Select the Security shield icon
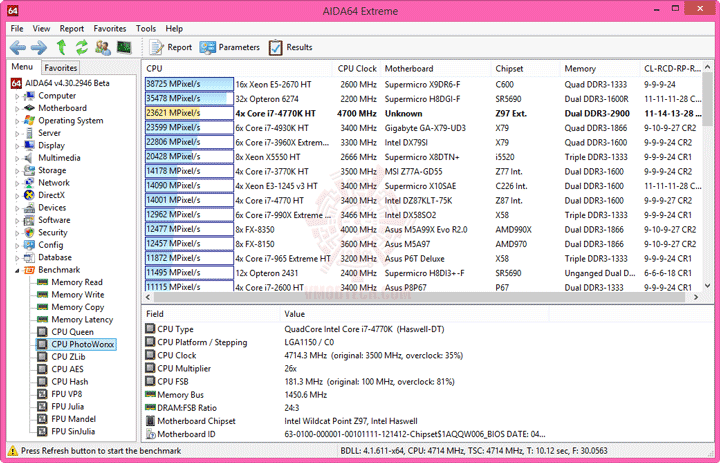This screenshot has height=463, width=720. pos(29,232)
